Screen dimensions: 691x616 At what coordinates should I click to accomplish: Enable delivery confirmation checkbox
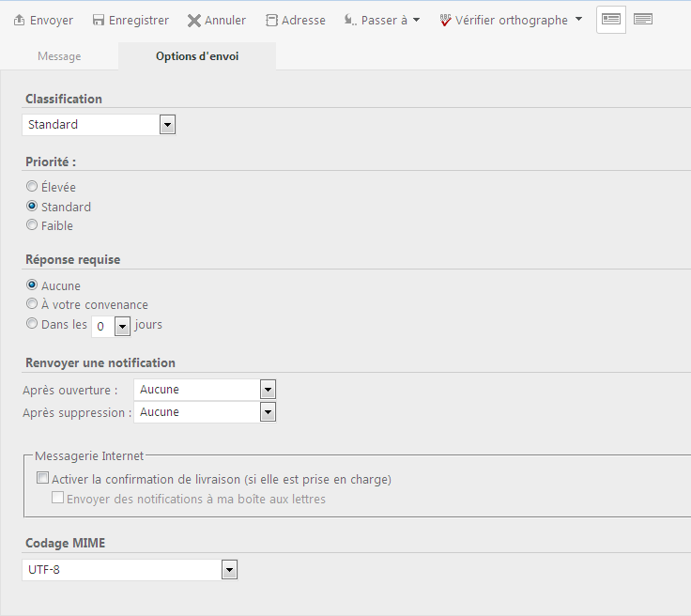click(43, 478)
